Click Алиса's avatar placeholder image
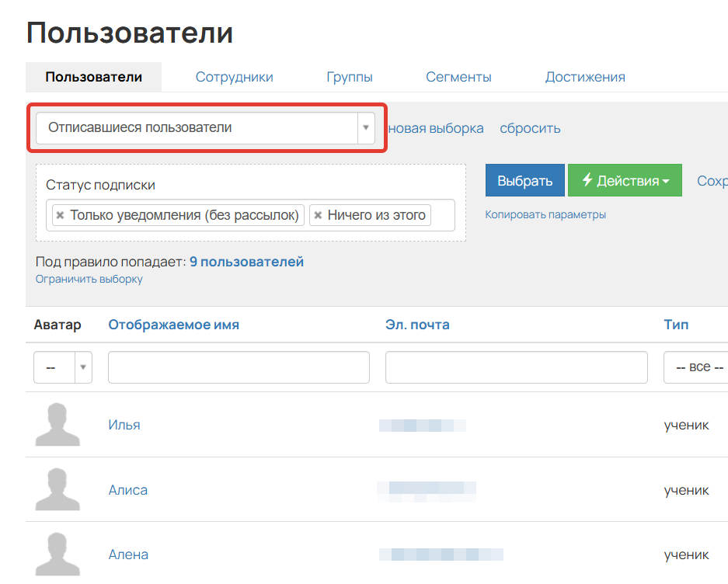 click(58, 489)
